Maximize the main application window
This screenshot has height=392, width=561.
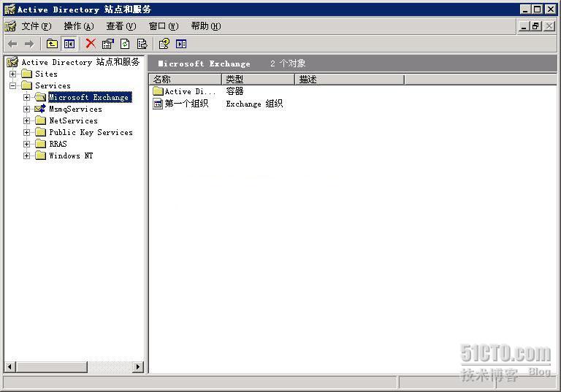[538, 9]
